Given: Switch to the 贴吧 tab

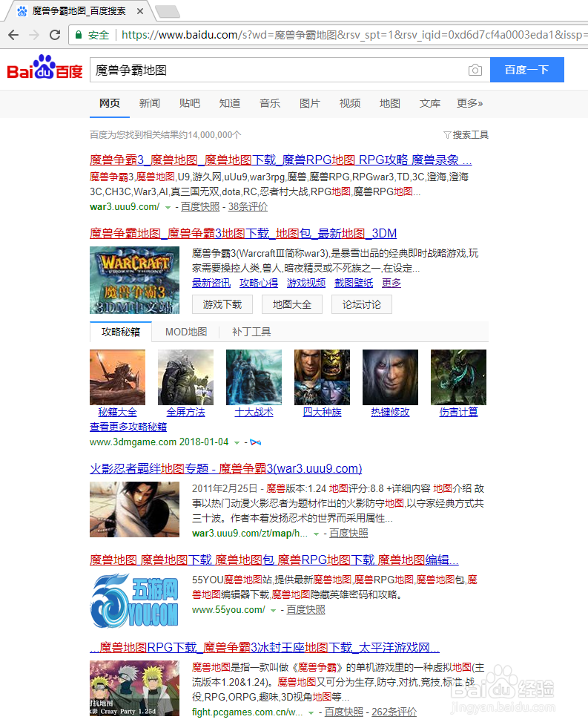Looking at the screenshot, I should click(x=190, y=103).
